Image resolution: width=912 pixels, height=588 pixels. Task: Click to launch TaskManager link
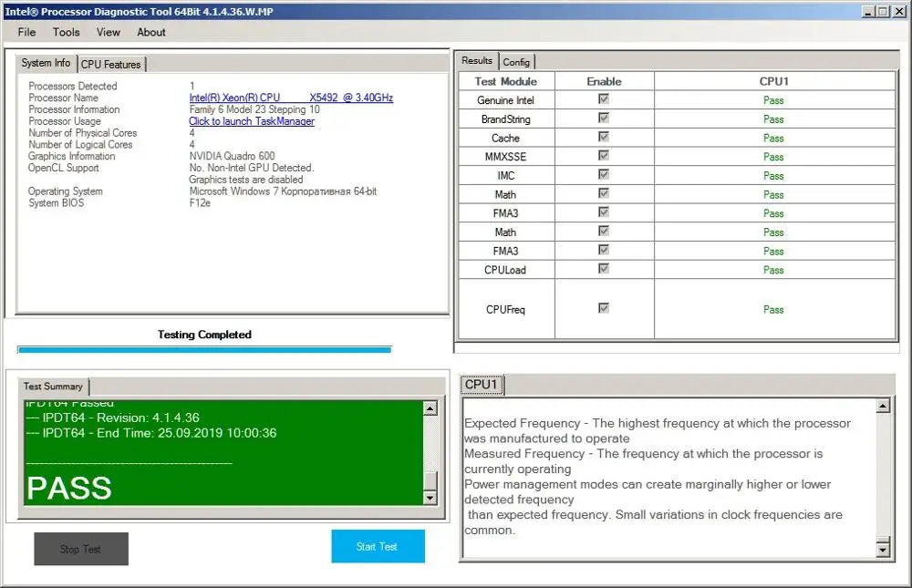click(252, 121)
